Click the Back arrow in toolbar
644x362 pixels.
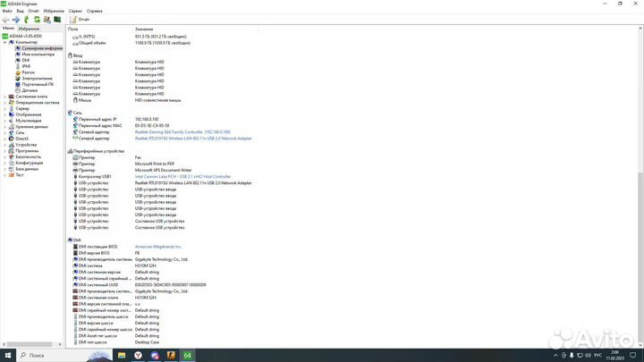(x=5, y=18)
